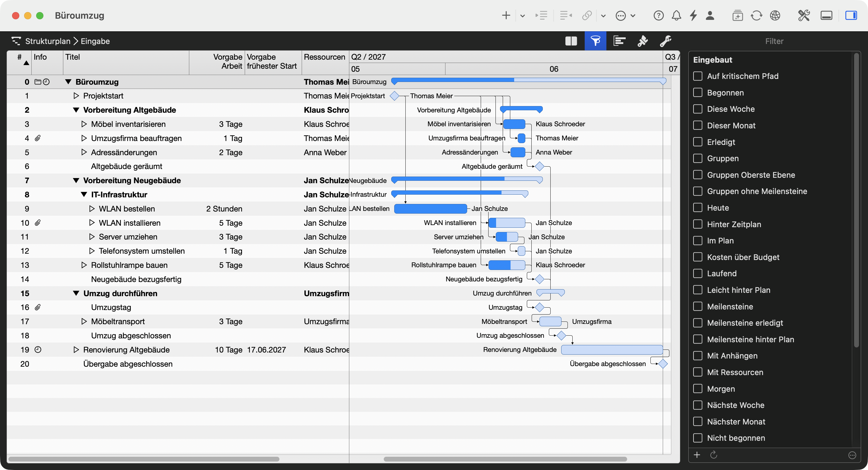Click the Ressourcen column header

click(325, 63)
